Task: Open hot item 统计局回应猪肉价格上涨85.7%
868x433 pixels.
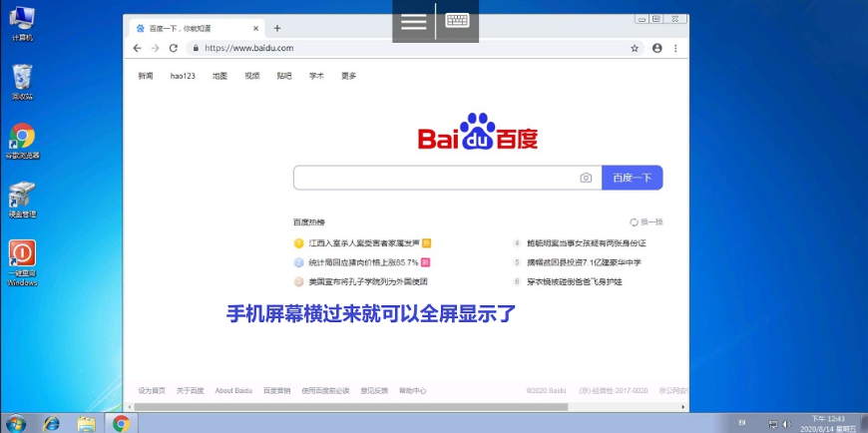Action: click(364, 262)
